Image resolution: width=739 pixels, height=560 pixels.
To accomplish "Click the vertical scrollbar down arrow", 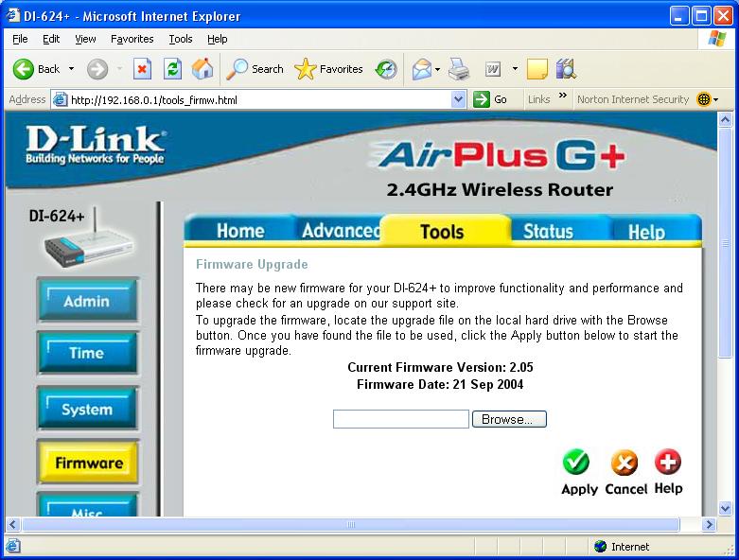I will (x=725, y=508).
